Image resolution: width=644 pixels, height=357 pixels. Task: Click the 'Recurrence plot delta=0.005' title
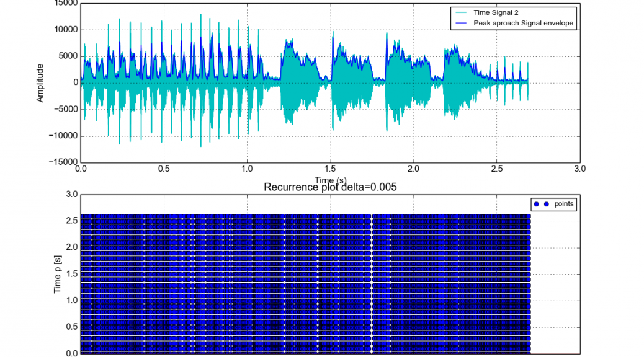pyautogui.click(x=330, y=187)
